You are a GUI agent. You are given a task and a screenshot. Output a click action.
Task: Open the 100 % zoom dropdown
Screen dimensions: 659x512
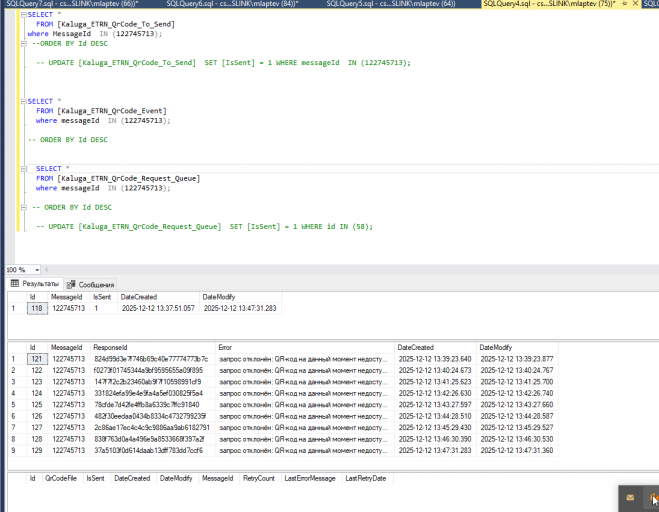[37, 270]
